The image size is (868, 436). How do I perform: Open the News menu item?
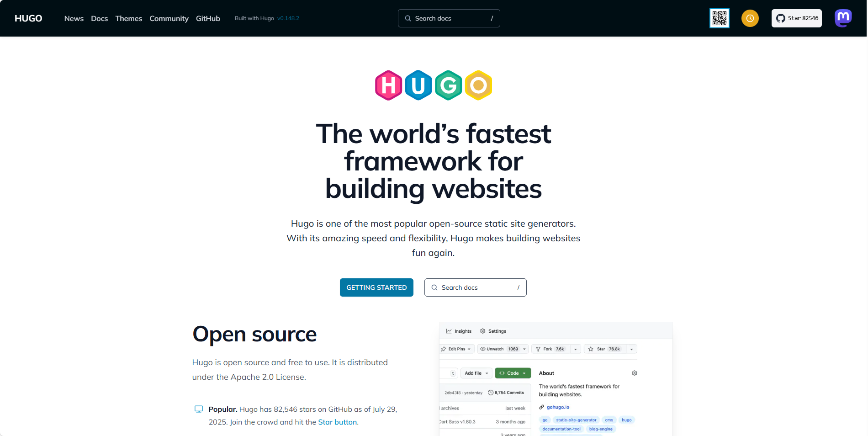pos(74,18)
